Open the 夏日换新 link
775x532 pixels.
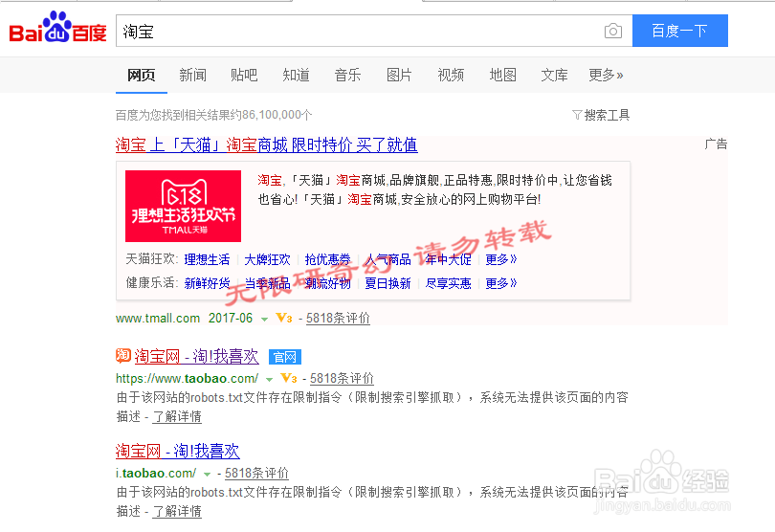388,283
